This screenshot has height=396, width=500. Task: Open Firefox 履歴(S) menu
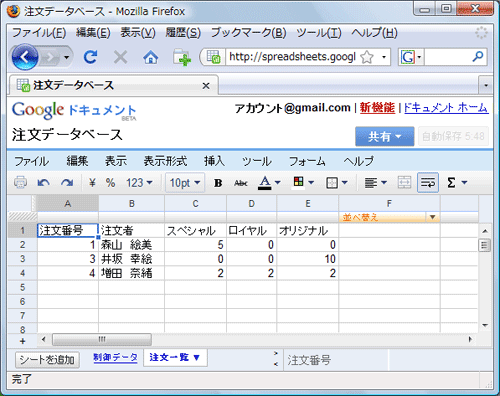tap(183, 33)
